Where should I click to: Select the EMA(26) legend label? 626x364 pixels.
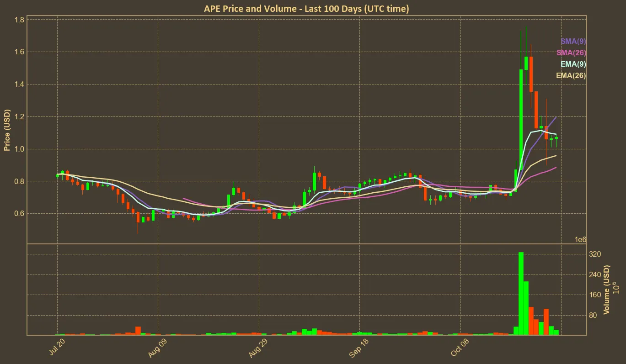tap(571, 75)
